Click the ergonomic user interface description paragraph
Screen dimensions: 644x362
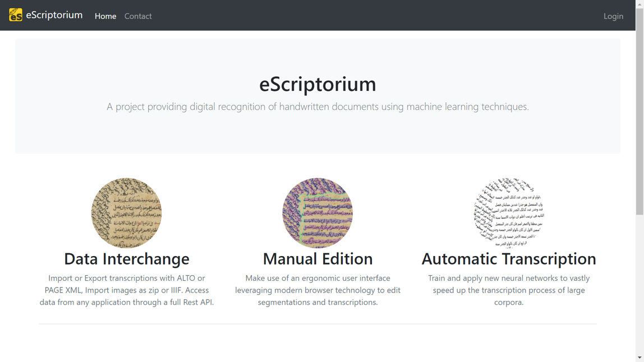318,290
